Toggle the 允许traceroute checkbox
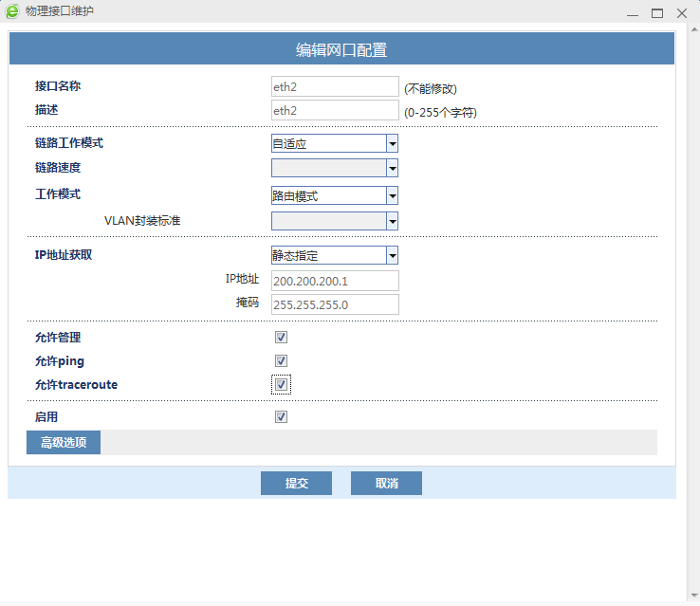Viewport: 700px width, 606px height. (x=281, y=384)
